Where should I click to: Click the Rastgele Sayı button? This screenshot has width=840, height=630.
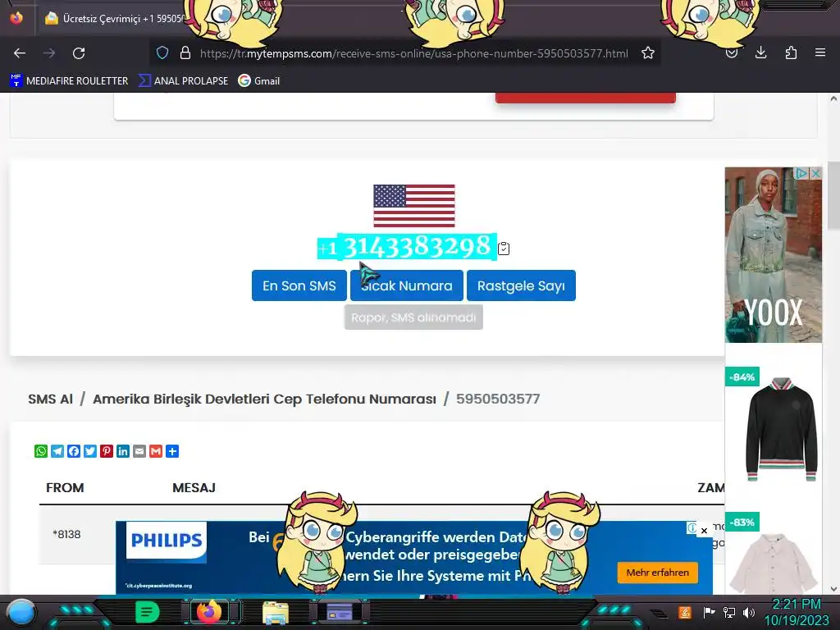tap(521, 285)
